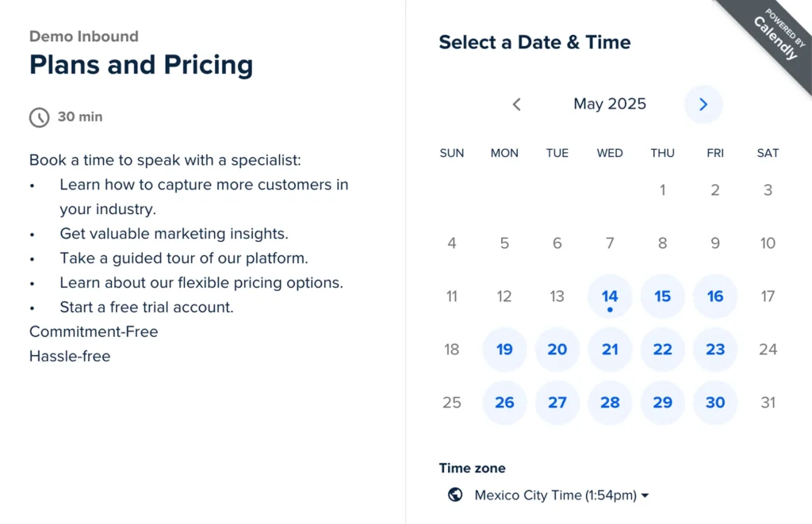Choose Monday May 19 date
This screenshot has height=524, width=812.
click(504, 350)
